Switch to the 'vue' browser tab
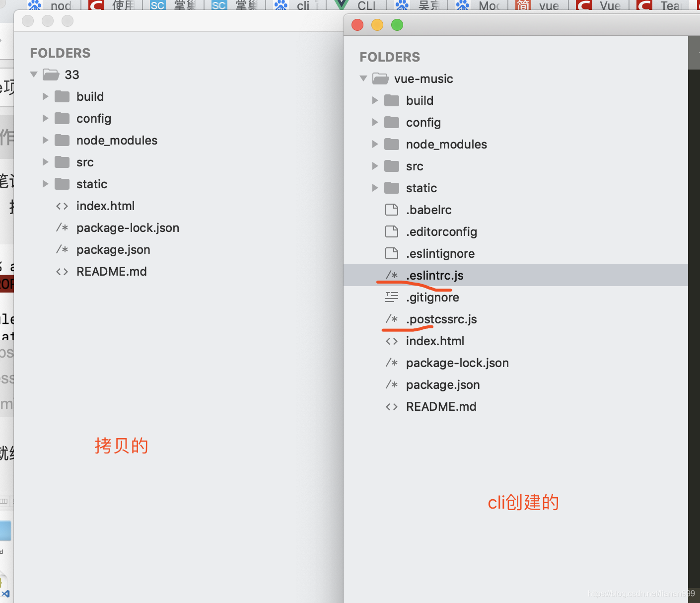The width and height of the screenshot is (700, 603). coord(538,5)
